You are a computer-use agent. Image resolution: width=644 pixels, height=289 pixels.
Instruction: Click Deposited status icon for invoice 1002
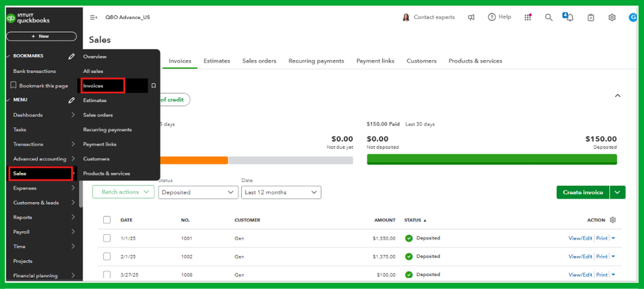click(409, 256)
